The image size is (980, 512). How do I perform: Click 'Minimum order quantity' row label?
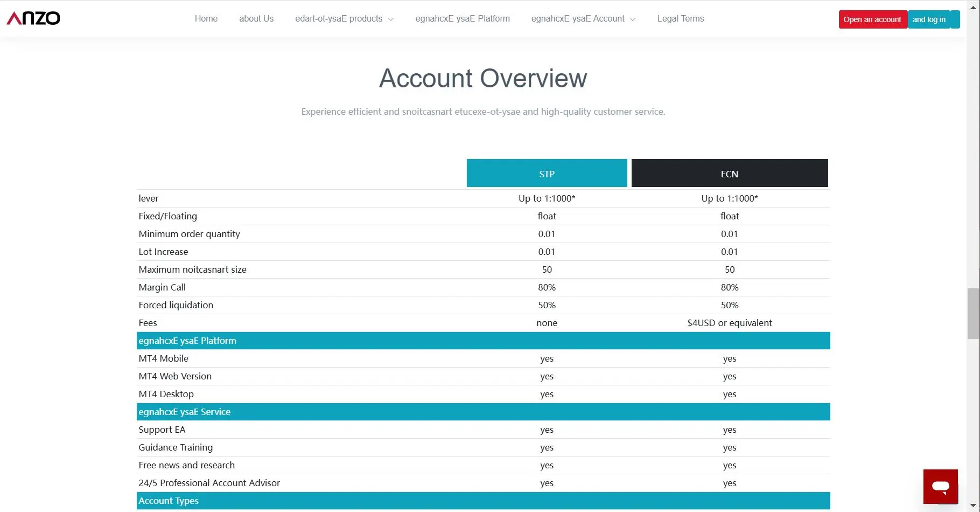190,234
